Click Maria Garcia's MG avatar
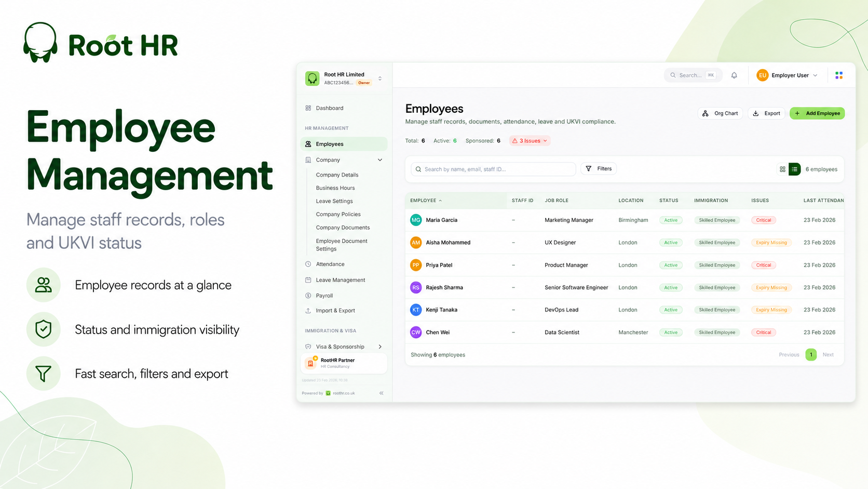 click(x=416, y=220)
